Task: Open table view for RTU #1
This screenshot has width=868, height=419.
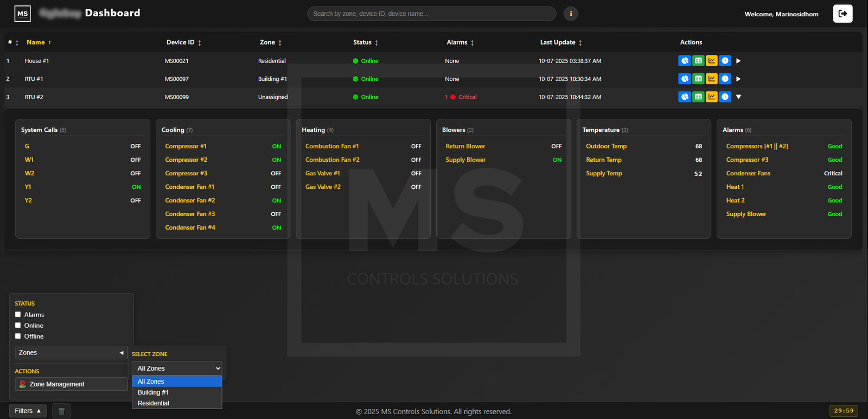Action: (698, 79)
